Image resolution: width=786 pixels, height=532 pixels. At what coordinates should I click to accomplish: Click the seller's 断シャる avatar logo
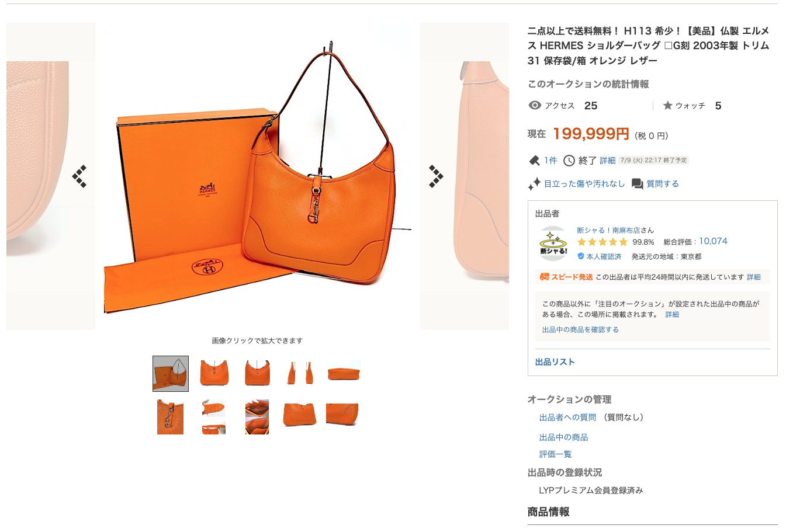tap(553, 243)
